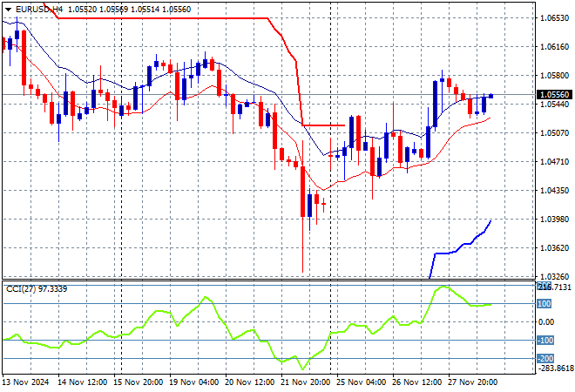Open the chart menu triangle beside EURUSD
This screenshot has height=392, width=575.
[9, 10]
